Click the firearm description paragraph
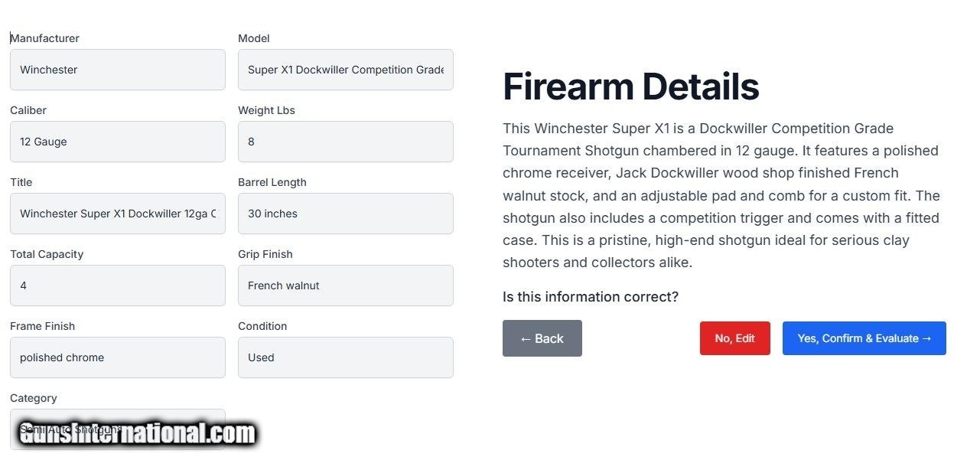 [x=719, y=195]
